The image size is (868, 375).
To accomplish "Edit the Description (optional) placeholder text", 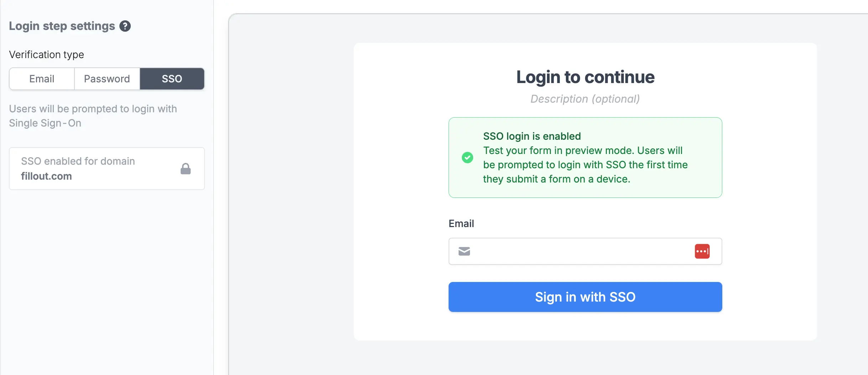I will pyautogui.click(x=585, y=99).
